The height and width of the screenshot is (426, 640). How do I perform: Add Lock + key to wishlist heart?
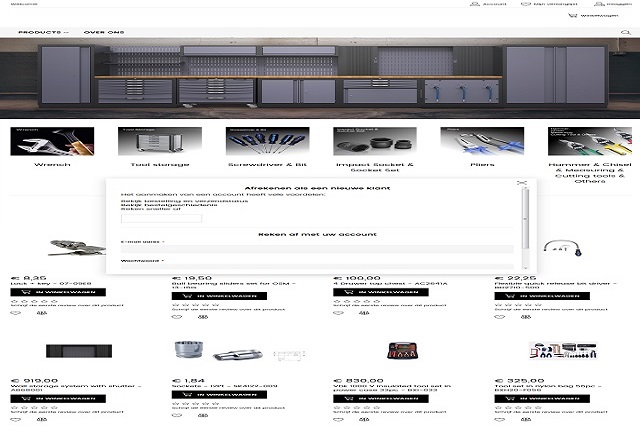tap(16, 312)
